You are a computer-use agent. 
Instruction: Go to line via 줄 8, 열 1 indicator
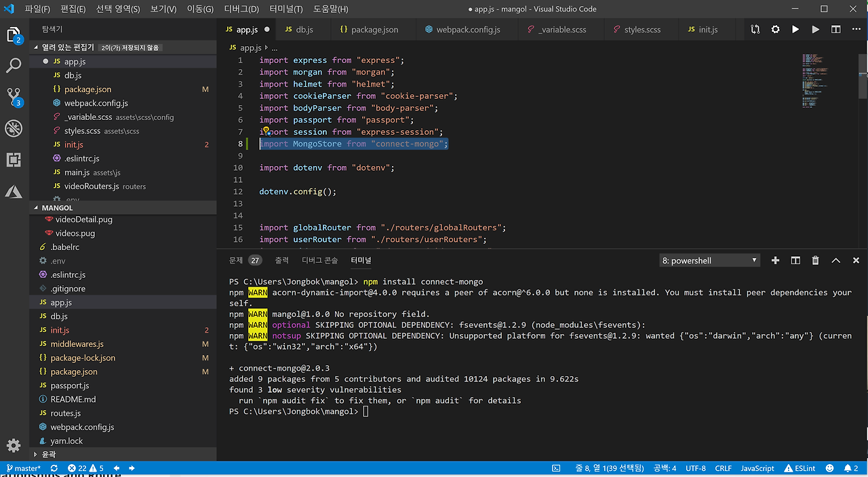608,468
